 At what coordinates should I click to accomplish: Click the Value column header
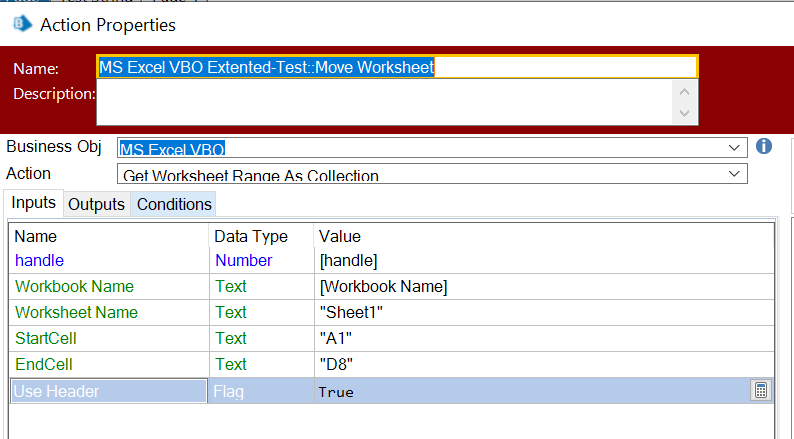pos(339,236)
